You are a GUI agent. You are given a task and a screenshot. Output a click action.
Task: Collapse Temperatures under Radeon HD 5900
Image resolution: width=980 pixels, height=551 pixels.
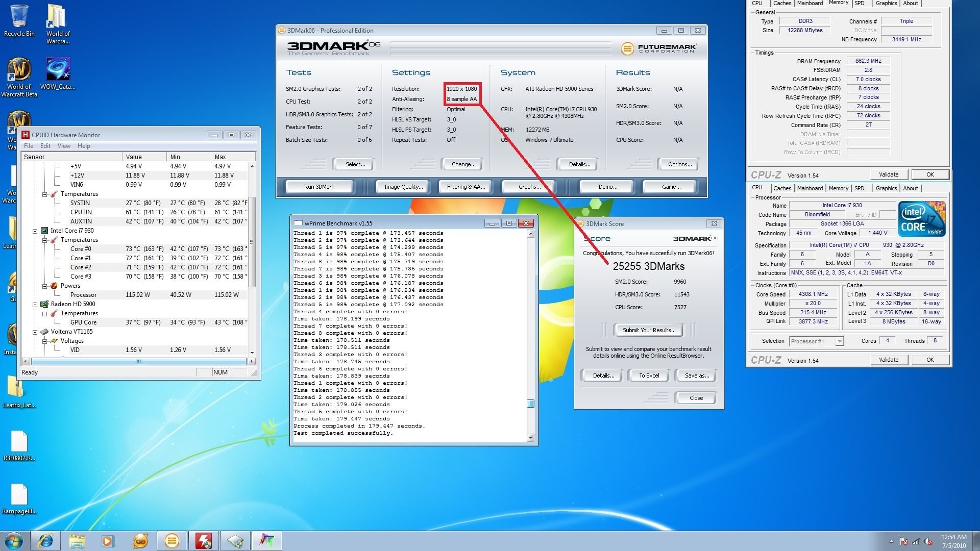click(44, 313)
